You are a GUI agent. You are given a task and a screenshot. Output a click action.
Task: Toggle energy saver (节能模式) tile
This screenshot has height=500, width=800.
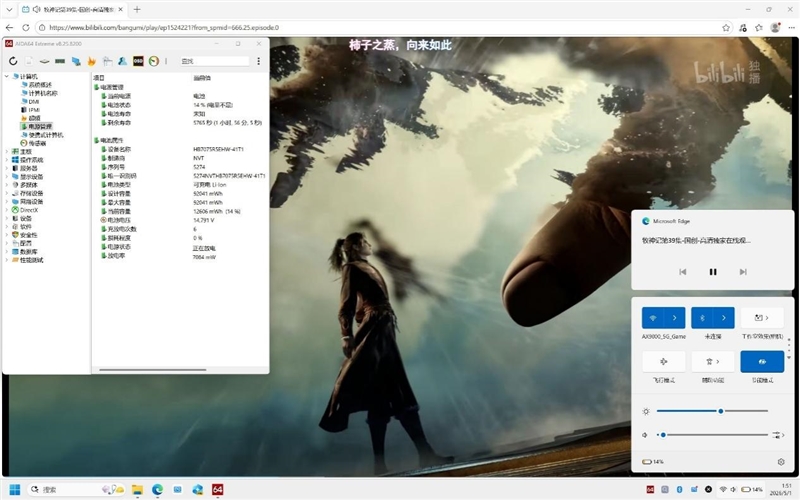[762, 361]
